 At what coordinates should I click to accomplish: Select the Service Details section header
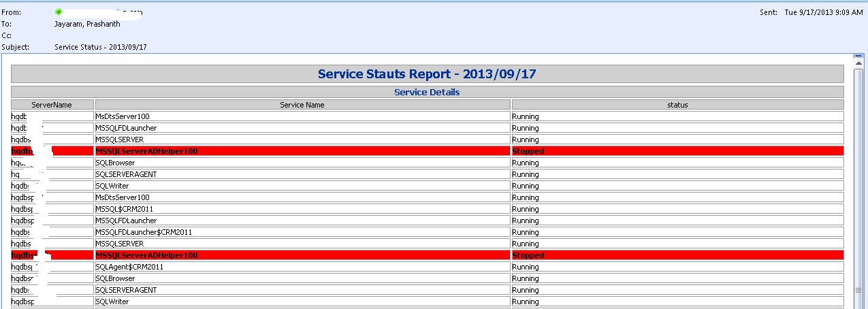[427, 92]
